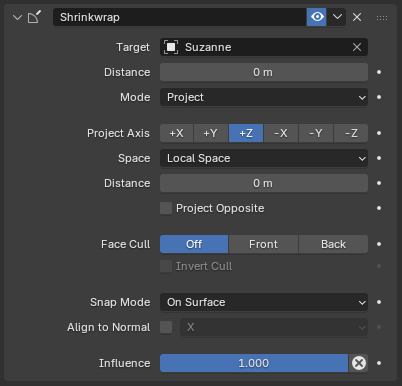Enable the Align to Normal checkbox

tap(166, 327)
